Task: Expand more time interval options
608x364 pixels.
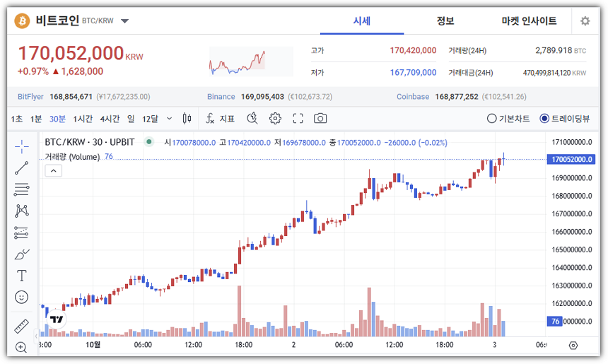Action: 170,119
